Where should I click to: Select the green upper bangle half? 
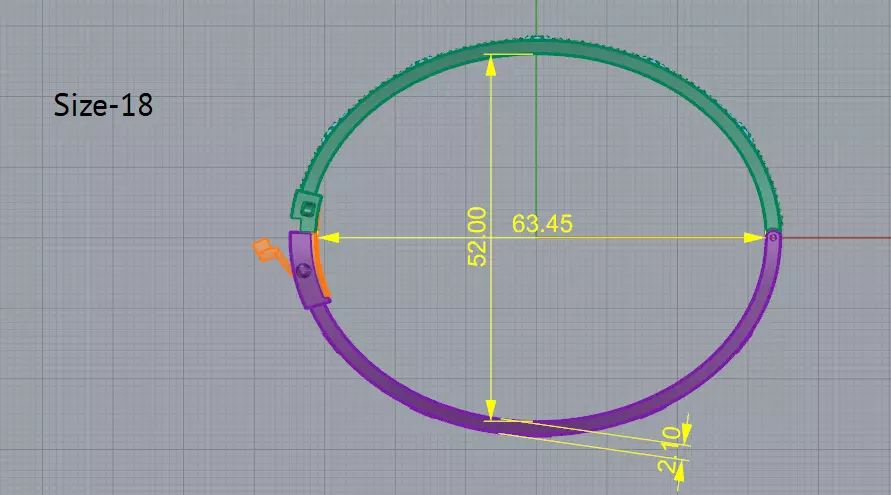pyautogui.click(x=538, y=46)
